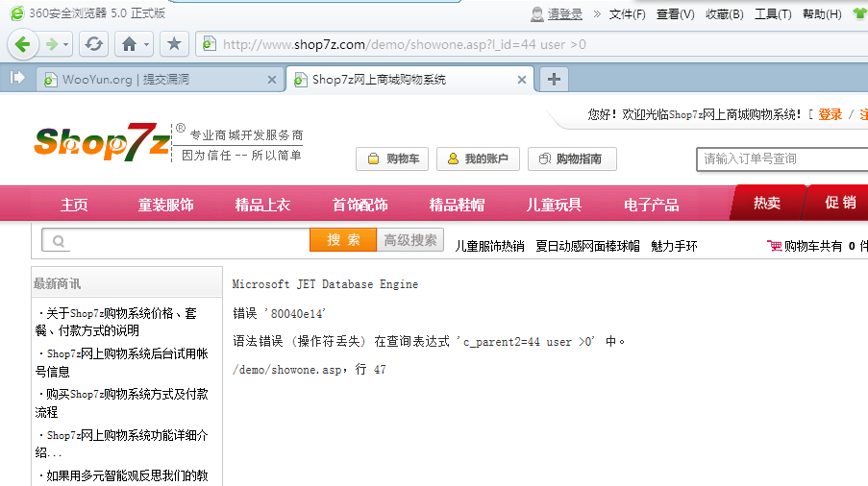Switch to the WooYun.org tab
The image size is (868, 486).
coord(160,80)
